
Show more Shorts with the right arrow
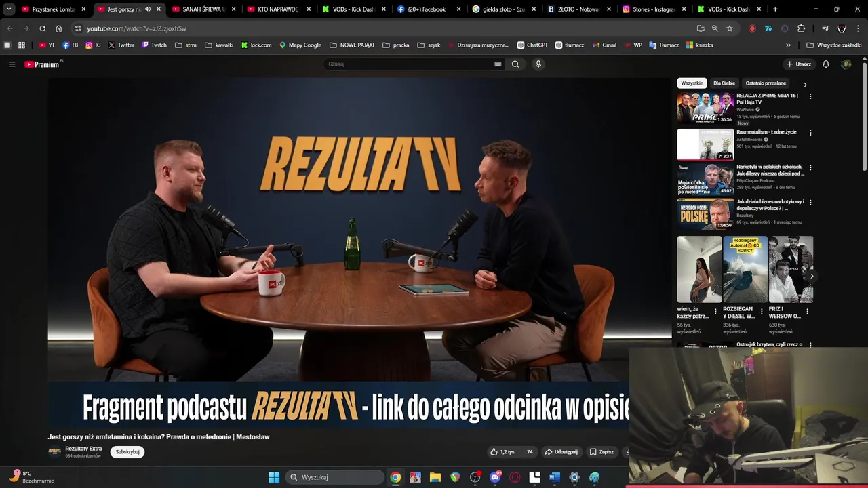[812, 276]
